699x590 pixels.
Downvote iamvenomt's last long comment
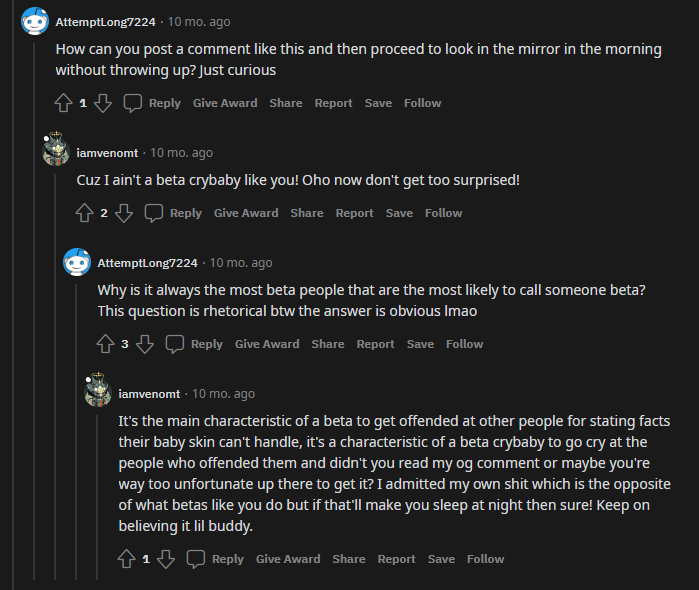[166, 559]
